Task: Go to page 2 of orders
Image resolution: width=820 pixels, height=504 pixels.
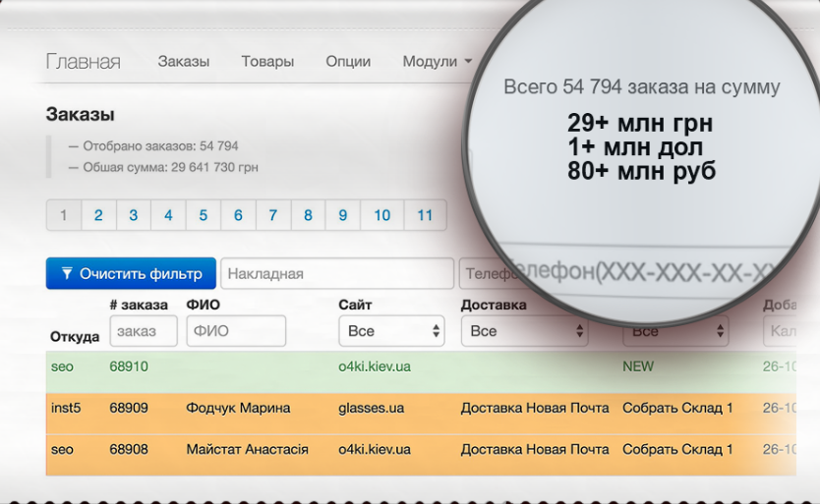Action: tap(98, 215)
